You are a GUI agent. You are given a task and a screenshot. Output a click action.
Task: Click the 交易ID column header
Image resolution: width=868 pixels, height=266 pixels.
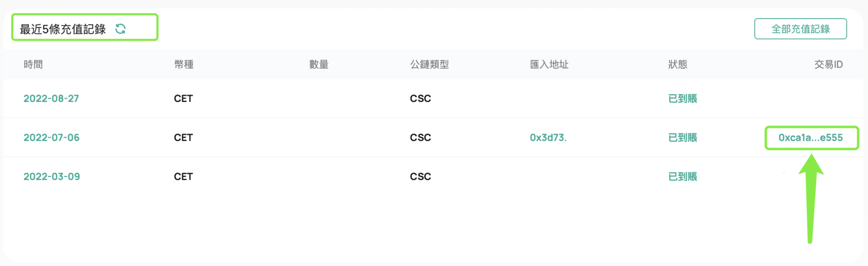point(829,64)
